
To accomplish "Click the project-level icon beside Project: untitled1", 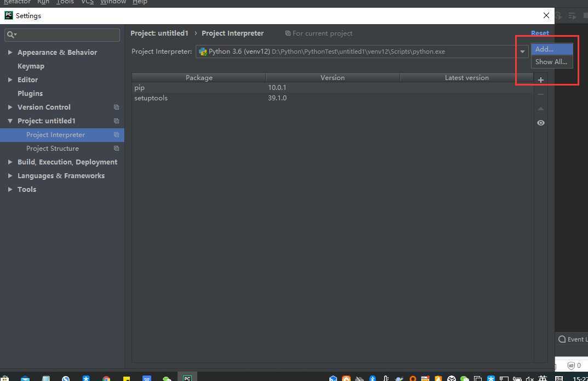I will (x=116, y=121).
